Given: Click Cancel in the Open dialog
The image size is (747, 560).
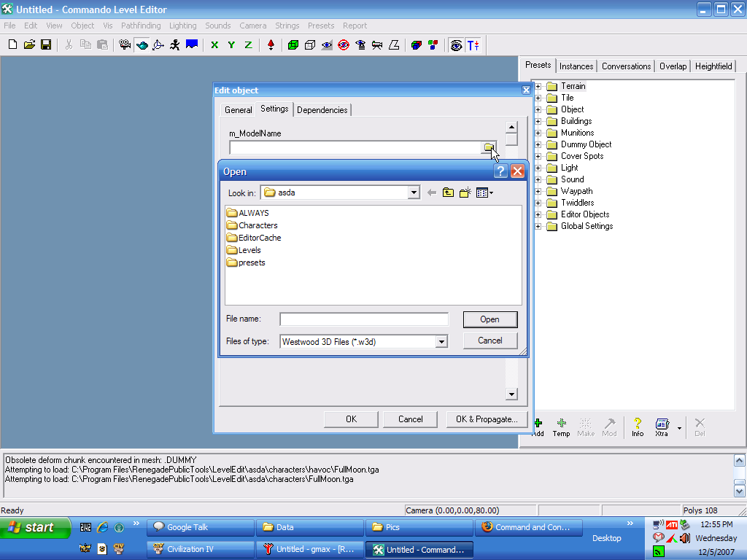Looking at the screenshot, I should [x=489, y=341].
